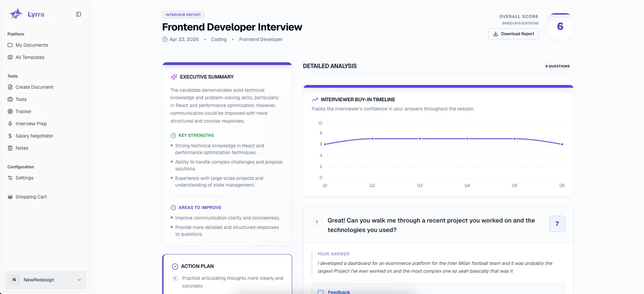Viewport: 644px width, 294px height.
Task: Click the 'Frontend Developer Interview' title
Action: (x=232, y=27)
